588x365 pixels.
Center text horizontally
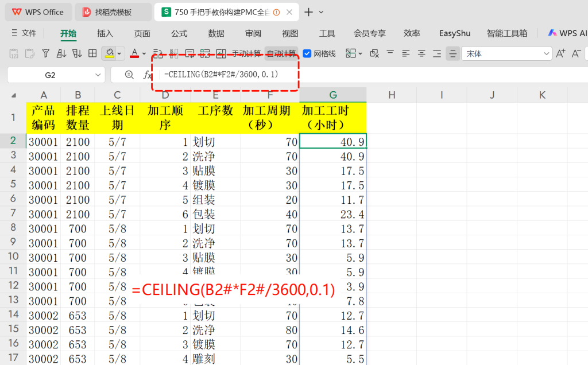(x=421, y=53)
